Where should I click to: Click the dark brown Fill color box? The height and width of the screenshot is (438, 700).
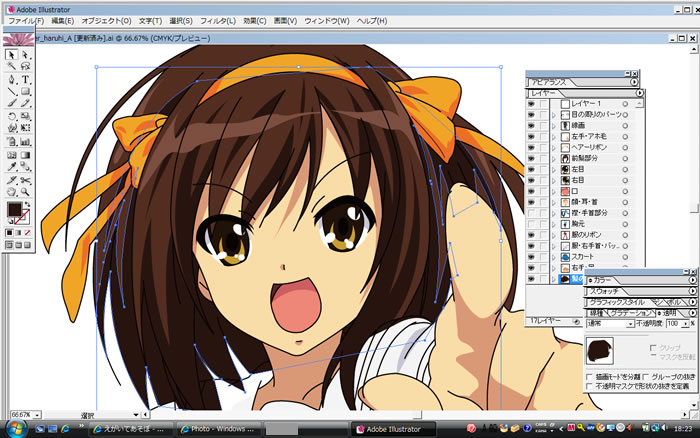click(14, 210)
